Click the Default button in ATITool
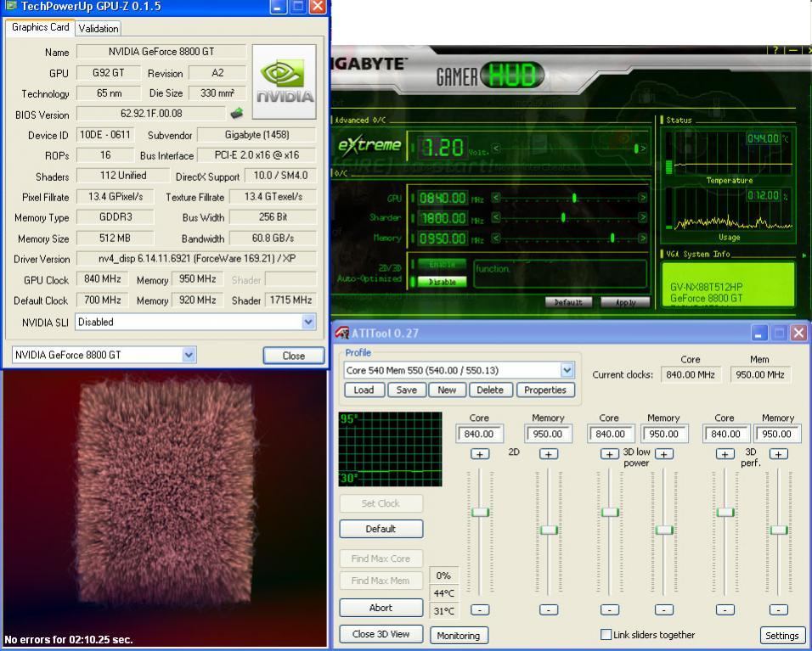 pos(381,529)
